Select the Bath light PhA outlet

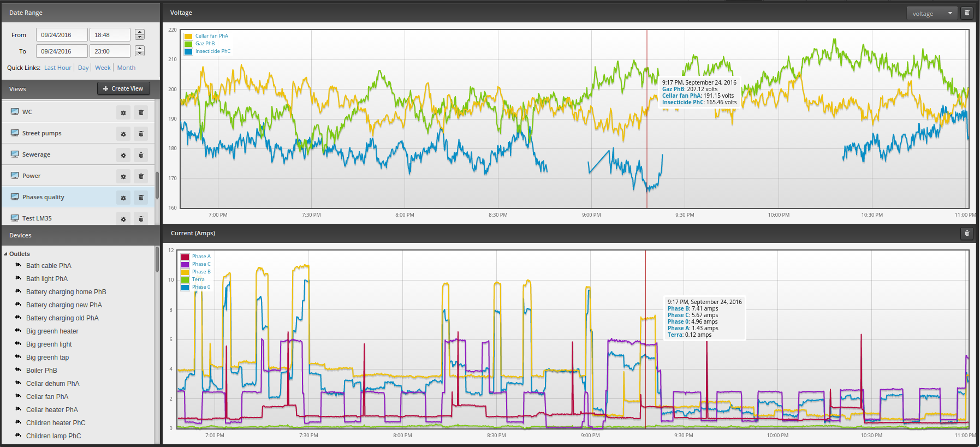[x=47, y=279]
